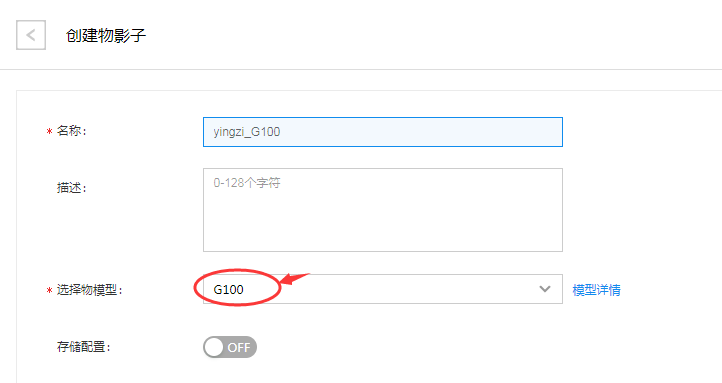Open the 模型详情 link
722x383 pixels.
596,290
